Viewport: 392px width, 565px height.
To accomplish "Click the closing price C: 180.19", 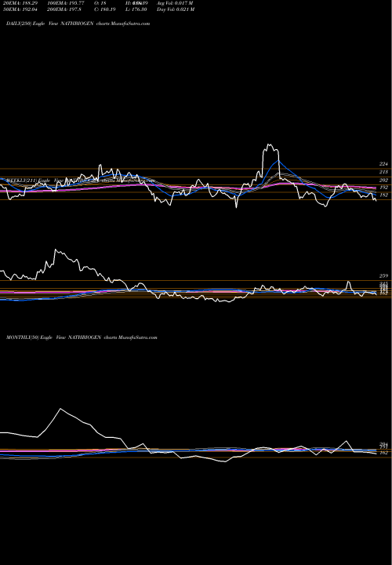I will point(105,9).
